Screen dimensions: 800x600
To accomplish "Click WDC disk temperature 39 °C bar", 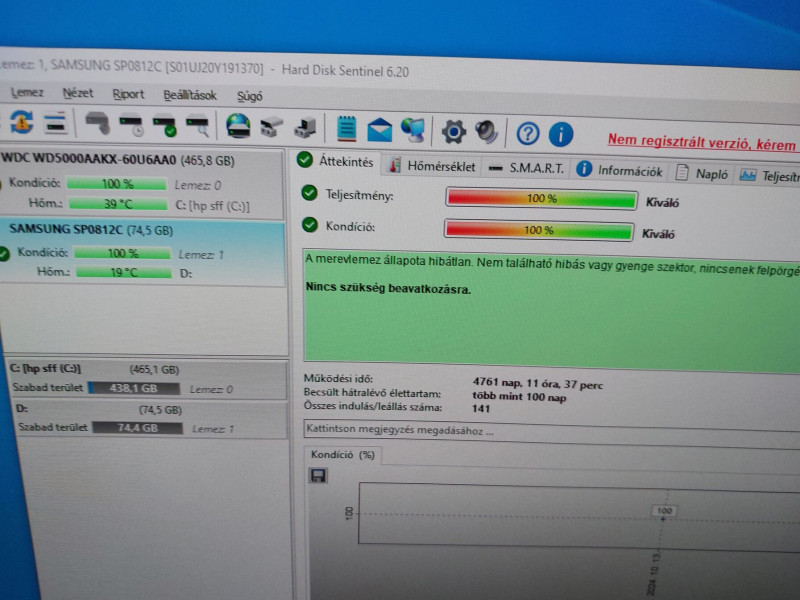I will click(x=118, y=204).
